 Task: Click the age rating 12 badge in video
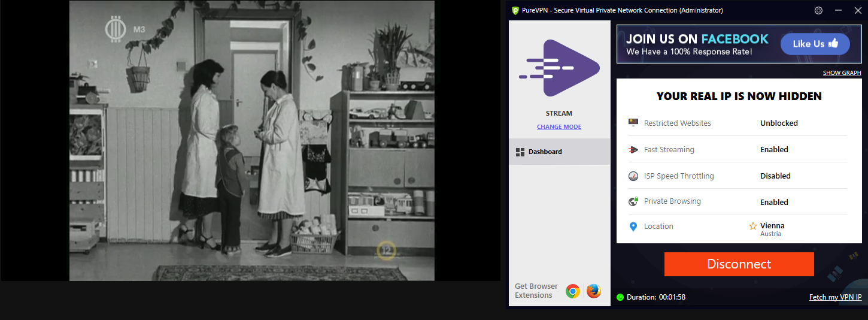387,250
